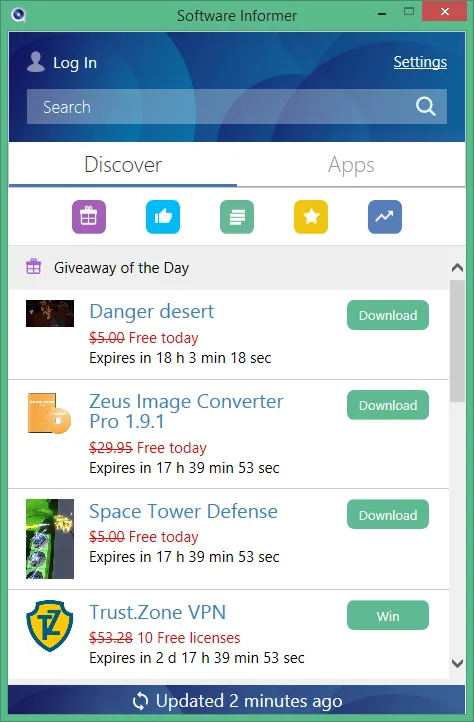Click the refresh icon in the status bar

pos(140,702)
